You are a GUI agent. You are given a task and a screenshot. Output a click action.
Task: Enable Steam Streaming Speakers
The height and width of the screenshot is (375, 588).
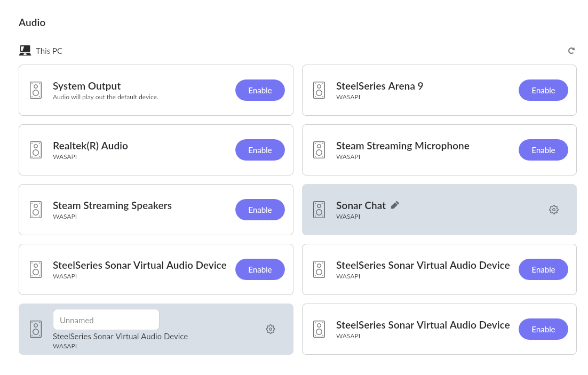point(260,210)
